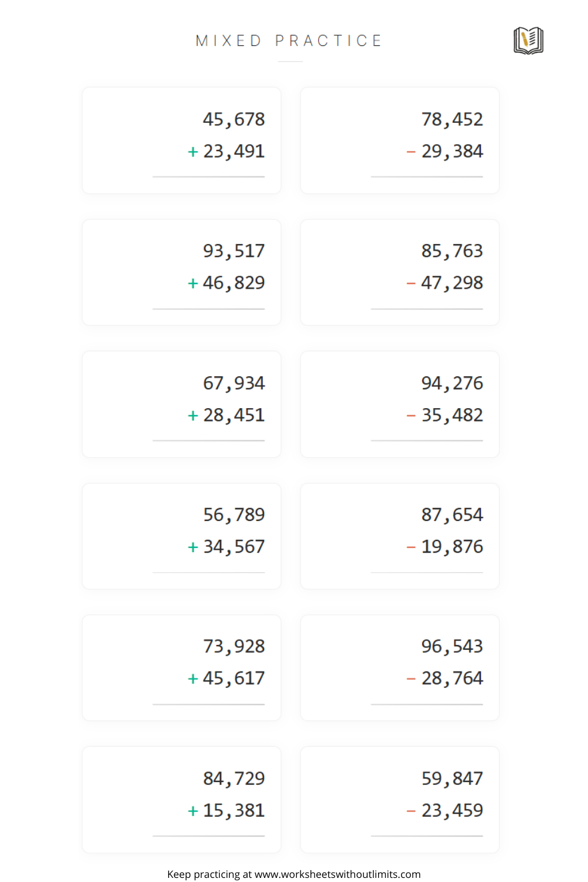
Task: Click the open book logo icon
Action: pyautogui.click(x=528, y=41)
